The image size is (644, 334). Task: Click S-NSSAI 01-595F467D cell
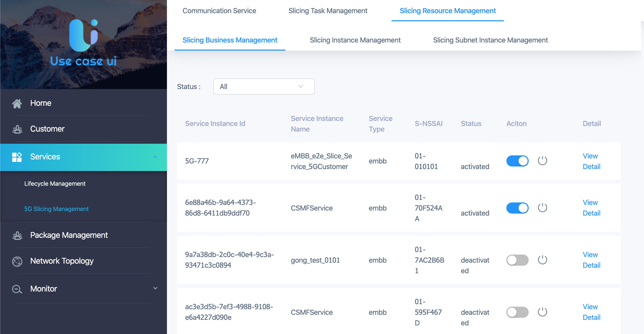pos(428,312)
